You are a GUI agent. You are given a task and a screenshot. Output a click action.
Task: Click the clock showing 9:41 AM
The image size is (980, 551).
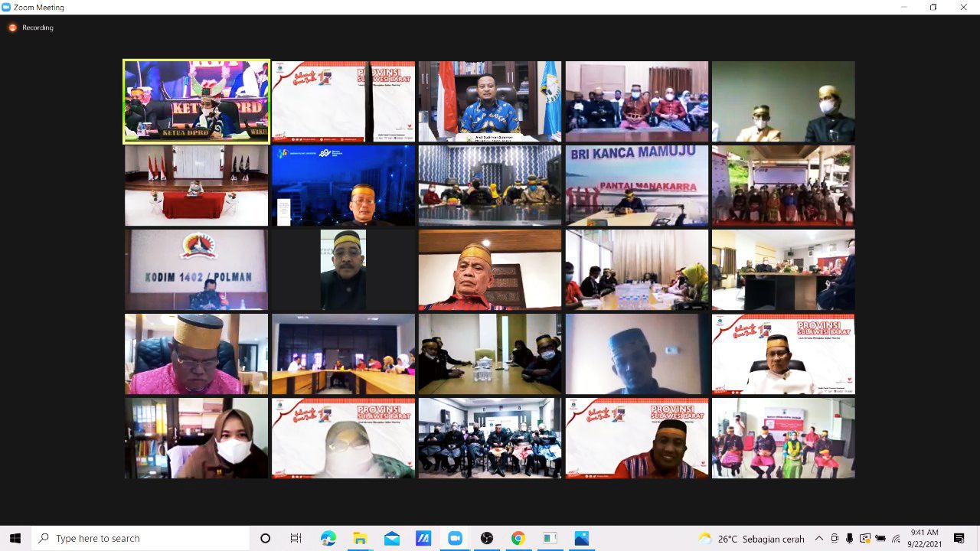pyautogui.click(x=924, y=533)
